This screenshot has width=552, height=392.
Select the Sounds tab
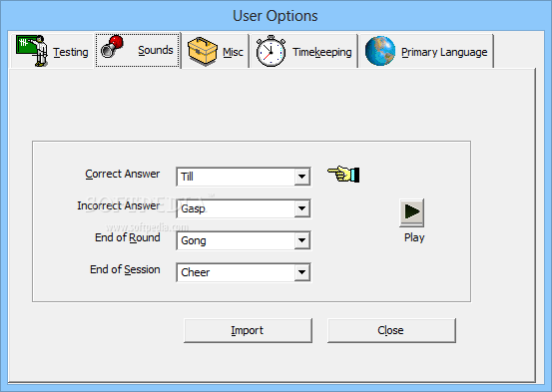tap(138, 50)
